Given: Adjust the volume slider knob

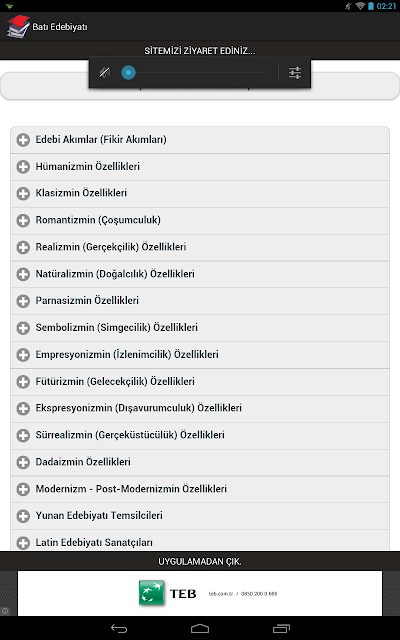Looking at the screenshot, I should tap(128, 73).
